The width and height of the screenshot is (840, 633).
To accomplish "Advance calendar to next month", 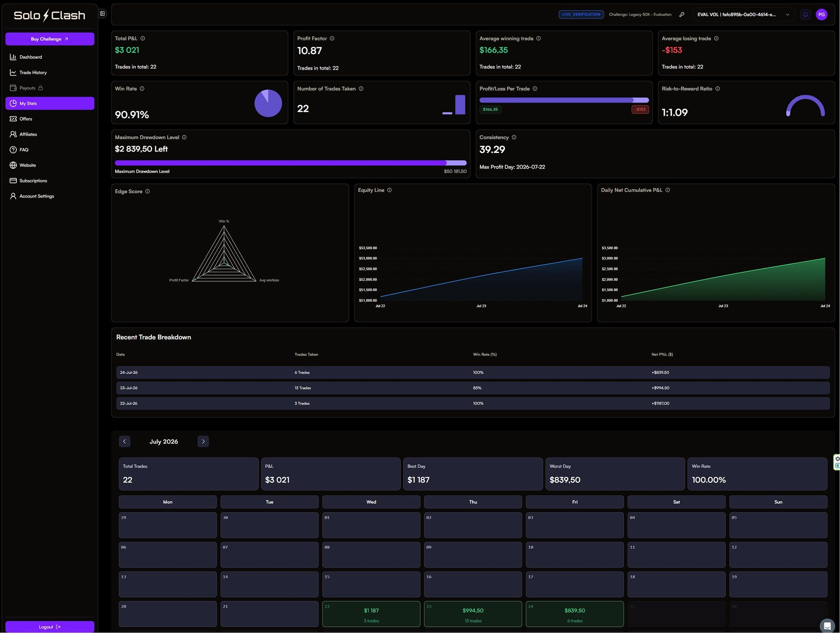I will [x=203, y=442].
